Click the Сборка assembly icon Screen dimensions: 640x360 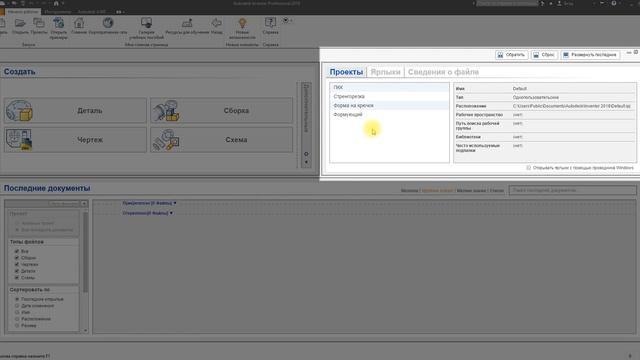(166, 111)
